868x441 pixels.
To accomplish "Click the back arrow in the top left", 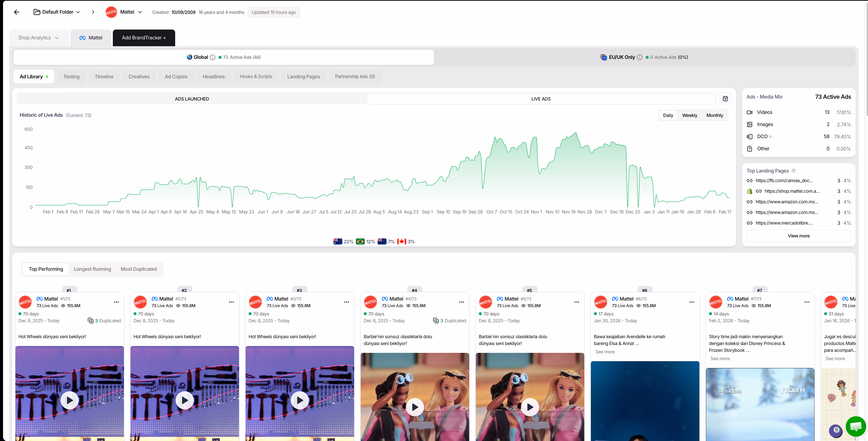I will [x=16, y=12].
